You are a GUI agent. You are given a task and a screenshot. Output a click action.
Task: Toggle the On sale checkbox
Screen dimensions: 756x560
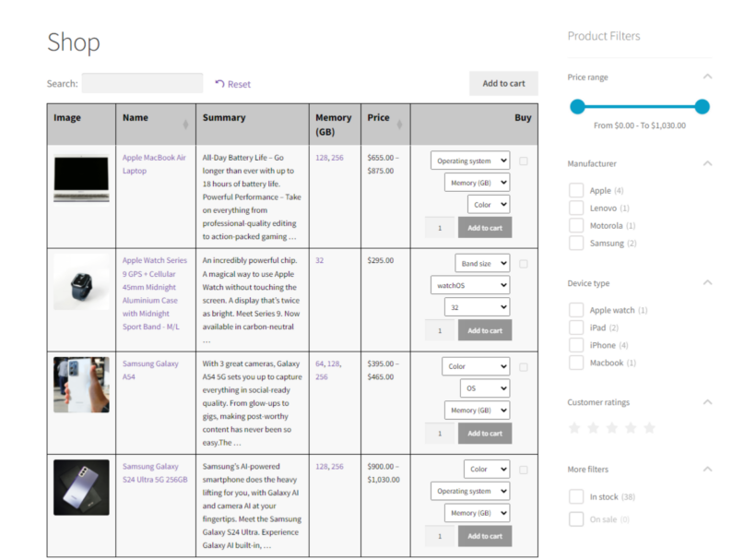pos(577,519)
